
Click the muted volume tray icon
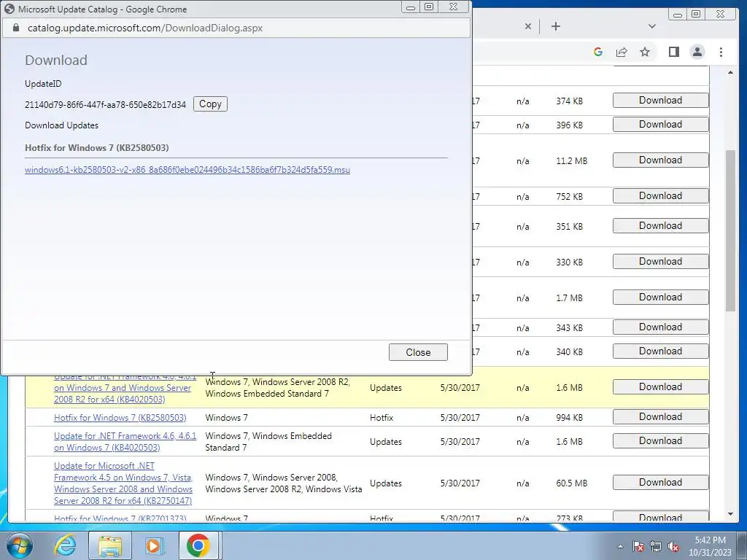point(673,546)
